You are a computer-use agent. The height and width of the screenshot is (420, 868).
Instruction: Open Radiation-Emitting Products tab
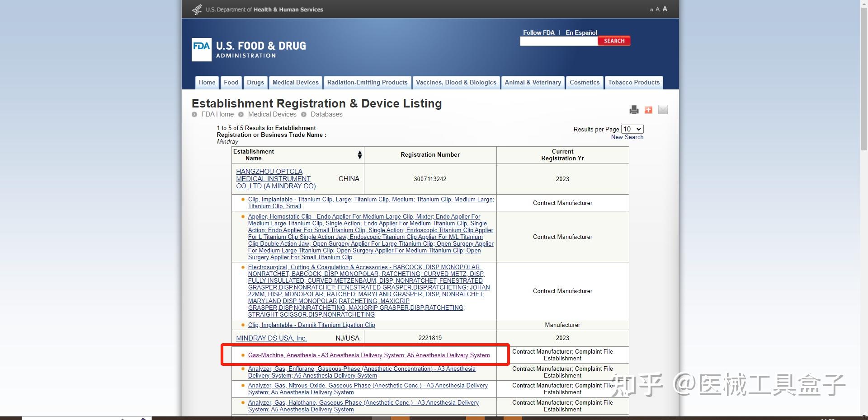367,83
